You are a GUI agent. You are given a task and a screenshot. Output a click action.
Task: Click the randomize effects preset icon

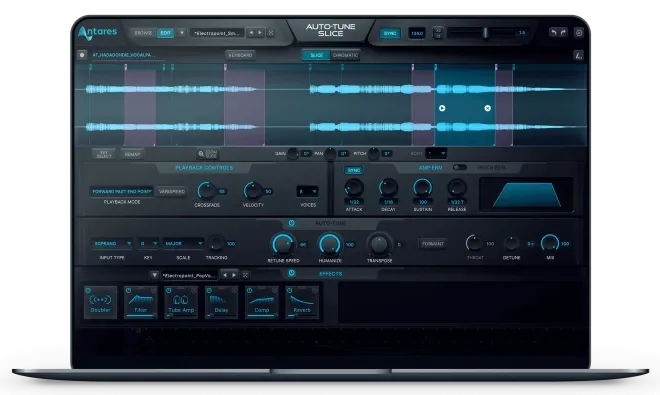(245, 275)
